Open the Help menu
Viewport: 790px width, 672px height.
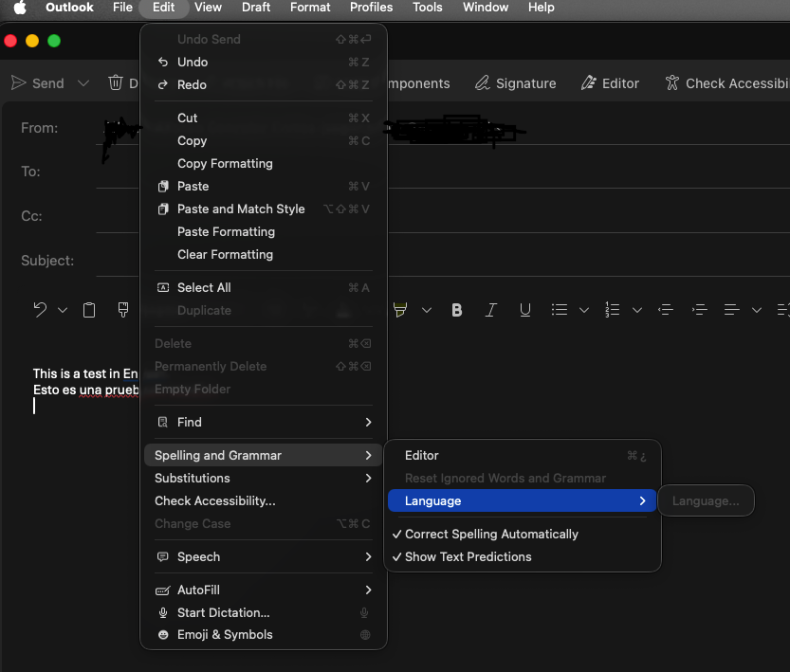tap(542, 8)
